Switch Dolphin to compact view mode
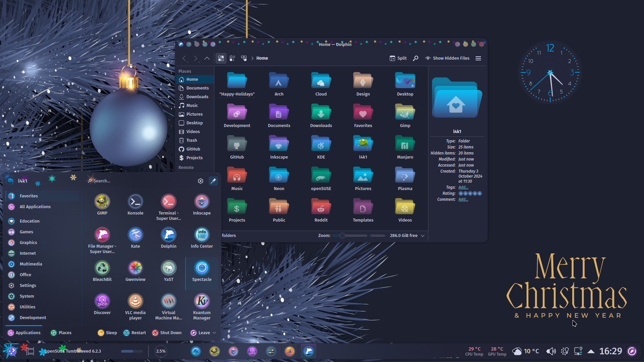 tap(232, 58)
